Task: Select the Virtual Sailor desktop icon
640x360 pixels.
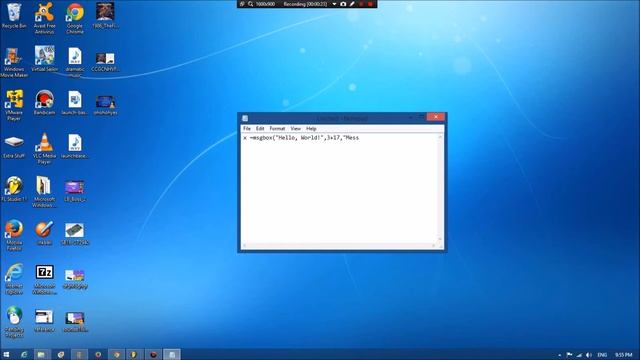Action: 44,59
